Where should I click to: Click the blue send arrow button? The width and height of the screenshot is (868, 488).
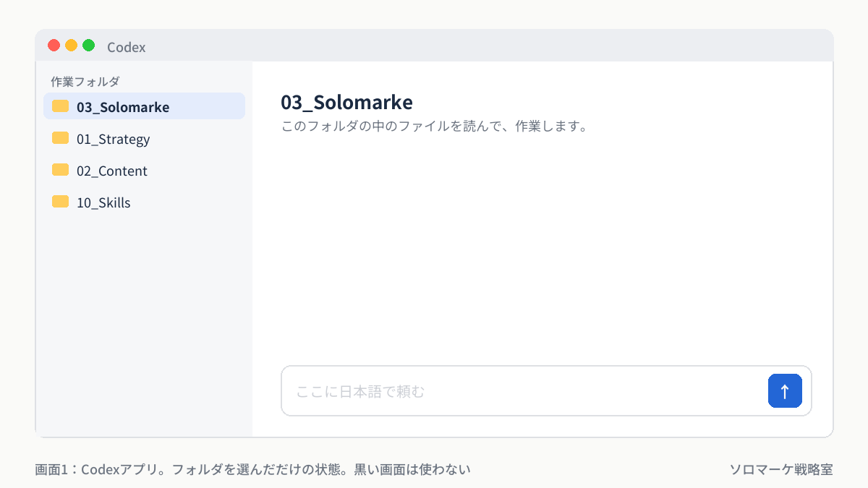(785, 391)
